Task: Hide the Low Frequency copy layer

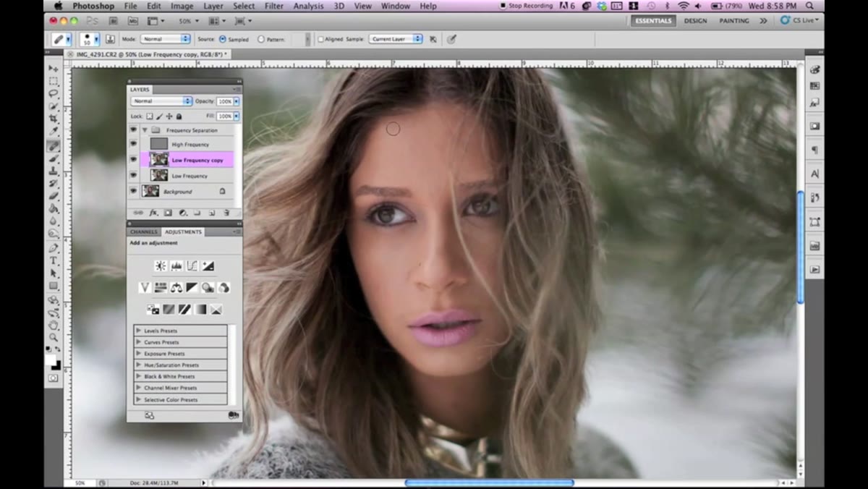Action: pos(133,160)
